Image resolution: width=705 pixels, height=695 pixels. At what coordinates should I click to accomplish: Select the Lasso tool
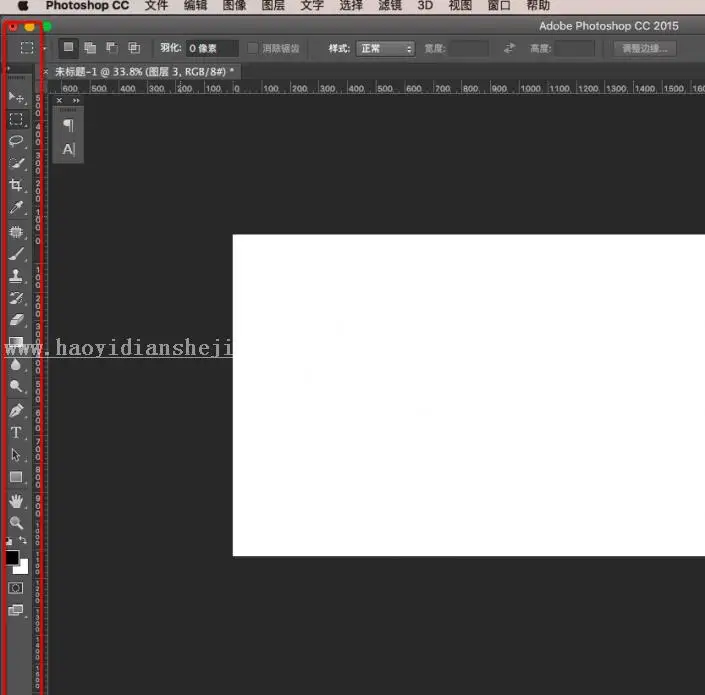click(x=16, y=141)
